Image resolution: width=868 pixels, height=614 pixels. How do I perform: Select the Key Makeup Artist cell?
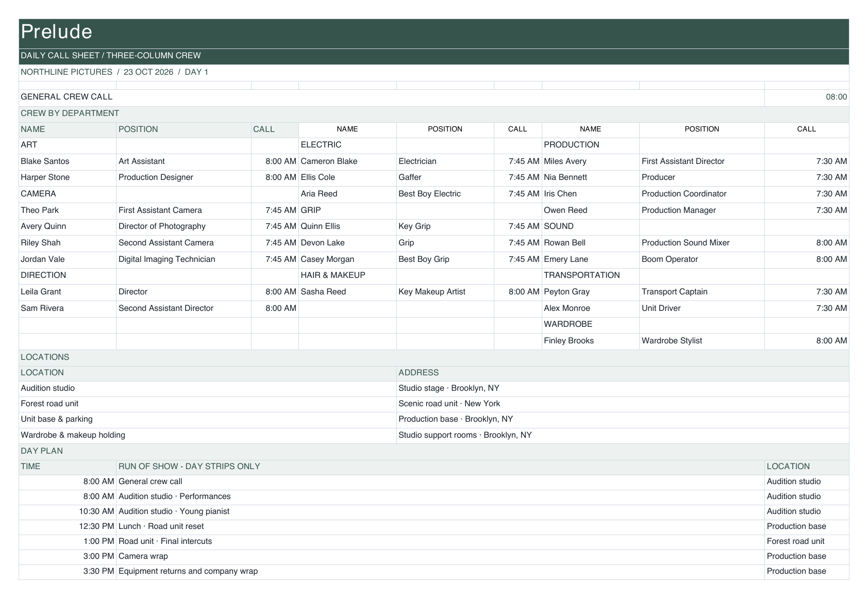coord(445,292)
